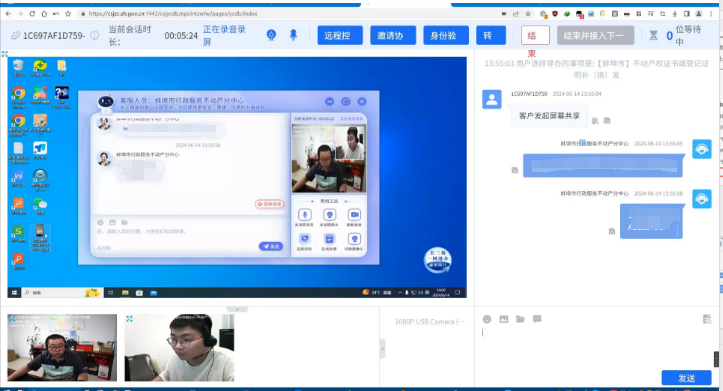Open the 1080P USB Camera dropdown
Screen dimensions: 723x391
point(429,322)
